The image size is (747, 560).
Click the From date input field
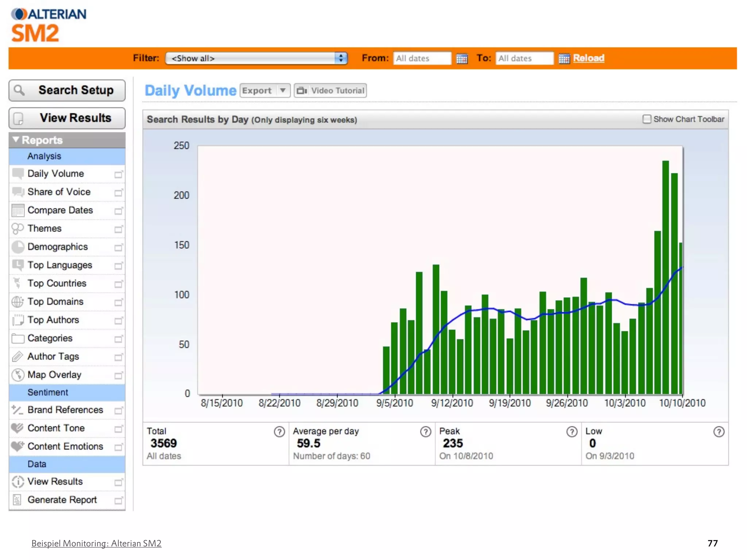point(422,58)
